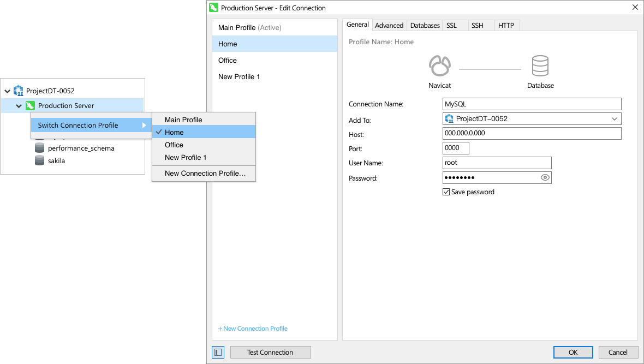Image resolution: width=644 pixels, height=364 pixels.
Task: Click the User Name input field
Action: pyautogui.click(x=497, y=163)
